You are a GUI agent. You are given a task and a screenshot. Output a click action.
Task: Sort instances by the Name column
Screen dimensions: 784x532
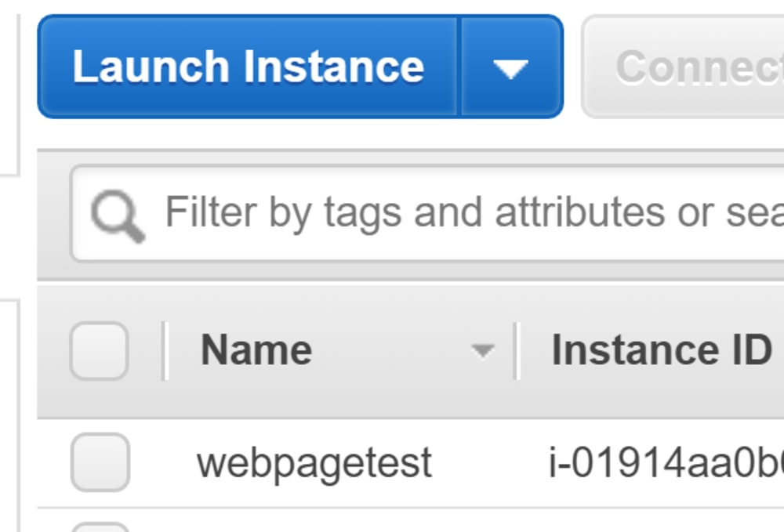coord(256,349)
